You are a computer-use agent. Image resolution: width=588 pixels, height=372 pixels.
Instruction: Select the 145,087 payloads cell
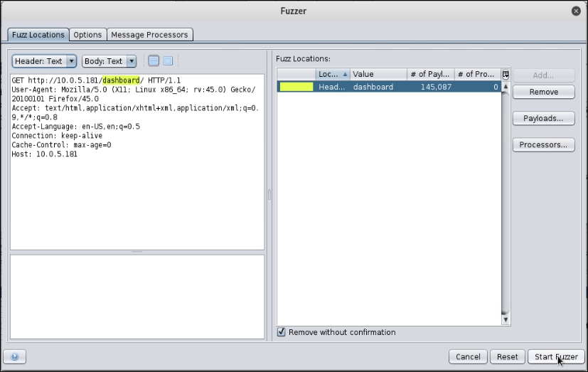430,87
